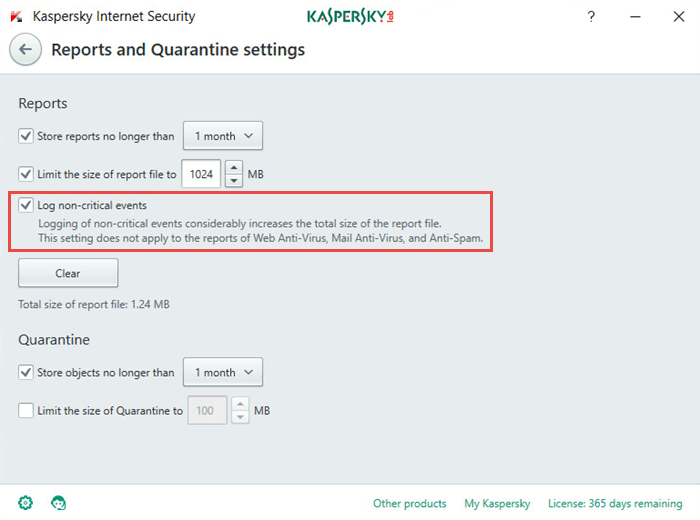Click the Quarantine size field showing 100
700x520 pixels.
click(207, 410)
